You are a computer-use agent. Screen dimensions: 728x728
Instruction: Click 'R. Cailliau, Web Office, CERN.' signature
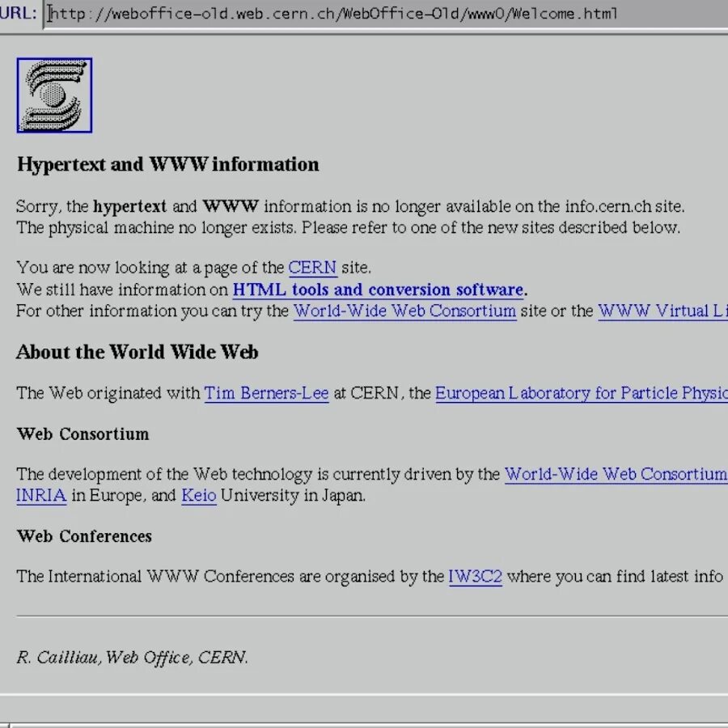(x=133, y=658)
